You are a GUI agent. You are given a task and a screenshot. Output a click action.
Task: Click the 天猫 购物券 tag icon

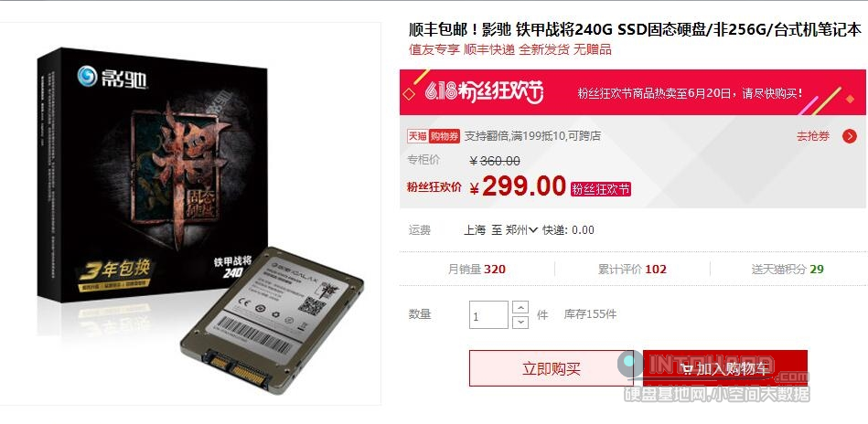tap(434, 136)
